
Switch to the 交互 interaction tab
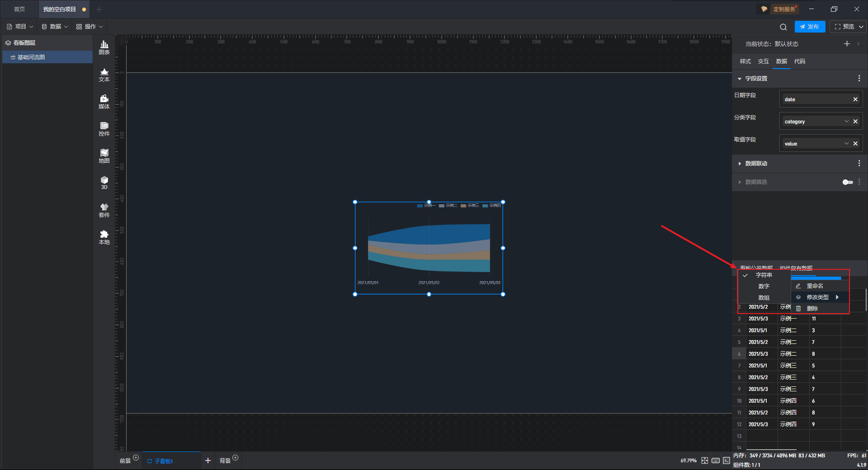[x=764, y=61]
